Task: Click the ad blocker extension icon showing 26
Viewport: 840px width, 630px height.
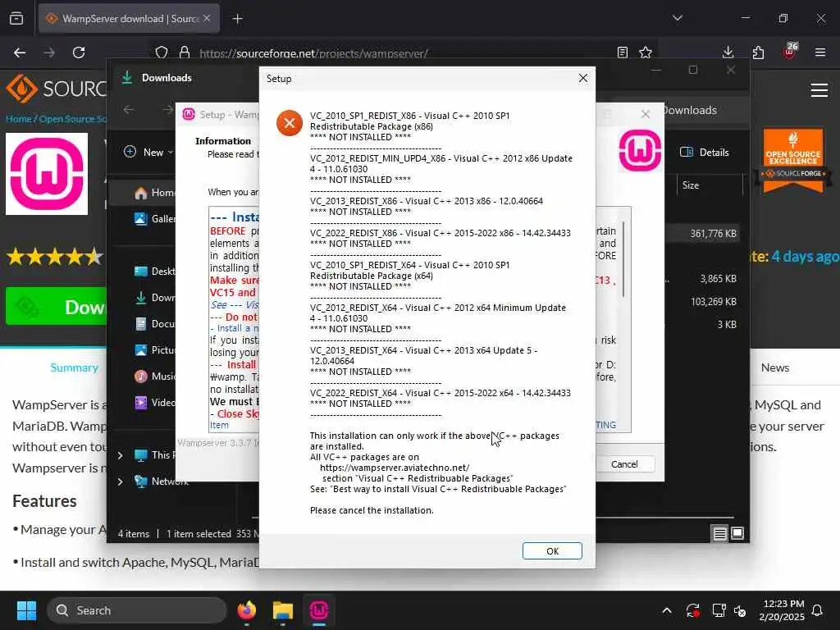Action: (790, 51)
